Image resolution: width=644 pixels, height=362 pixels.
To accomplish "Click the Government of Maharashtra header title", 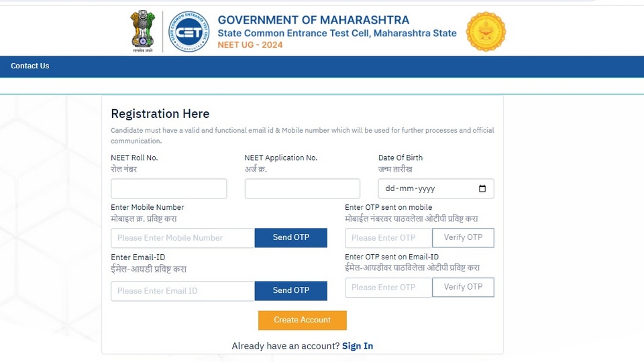I will point(313,20).
